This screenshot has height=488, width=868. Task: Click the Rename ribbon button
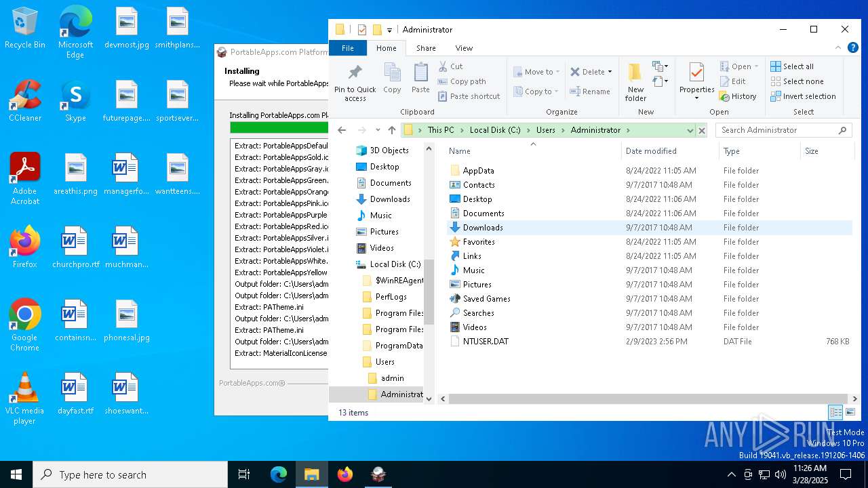click(590, 91)
